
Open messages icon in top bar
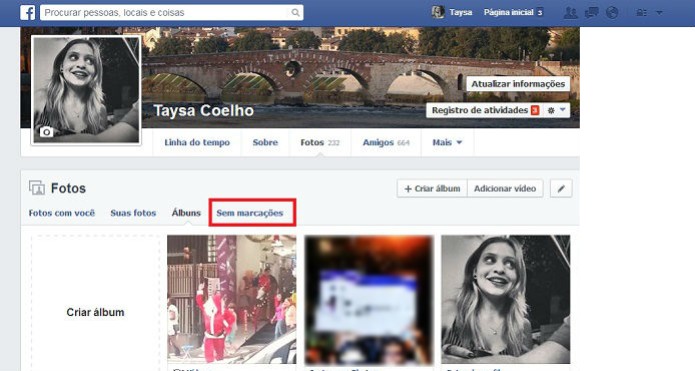tap(591, 12)
